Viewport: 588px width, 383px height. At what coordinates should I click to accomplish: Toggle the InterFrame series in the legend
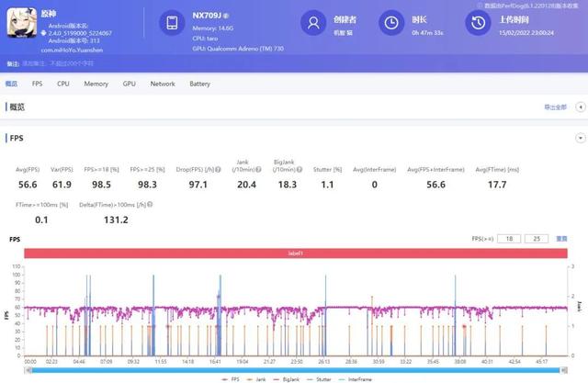tap(355, 379)
